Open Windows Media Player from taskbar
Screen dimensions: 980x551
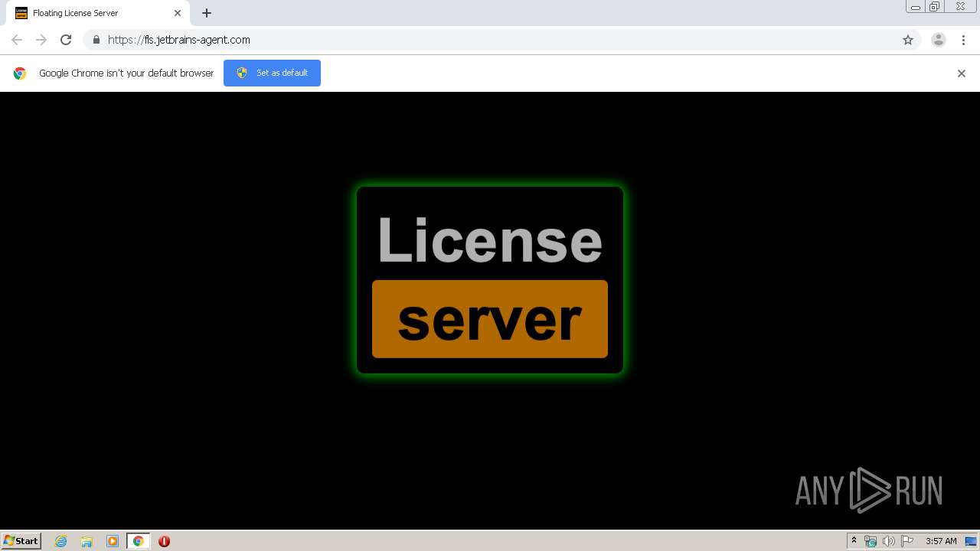(x=113, y=541)
